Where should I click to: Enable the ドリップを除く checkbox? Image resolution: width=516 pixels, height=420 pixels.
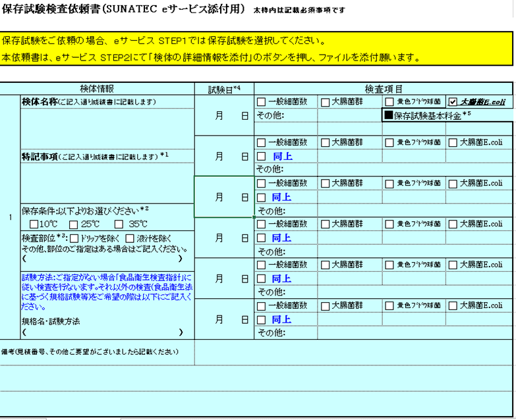(x=74, y=238)
